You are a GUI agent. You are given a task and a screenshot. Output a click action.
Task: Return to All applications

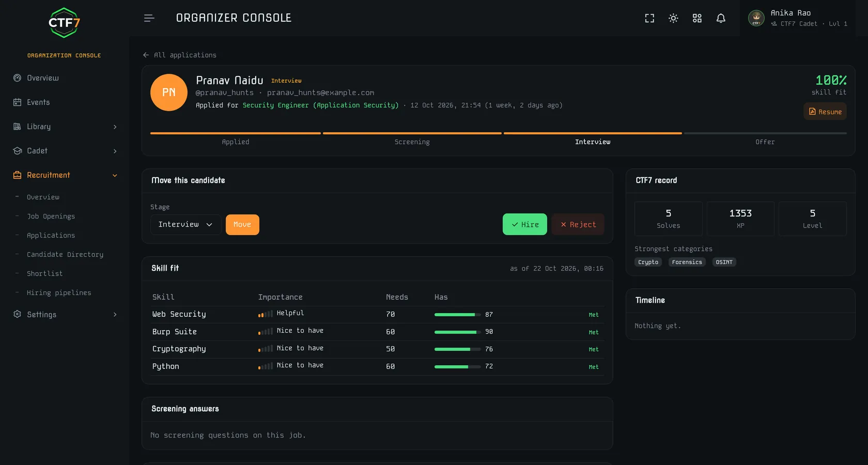pyautogui.click(x=185, y=55)
